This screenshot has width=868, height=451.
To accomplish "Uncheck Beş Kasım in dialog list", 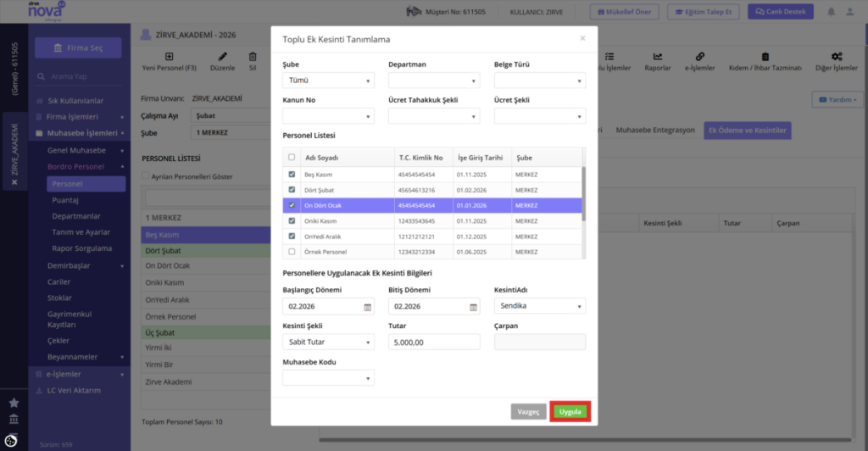I will [292, 175].
